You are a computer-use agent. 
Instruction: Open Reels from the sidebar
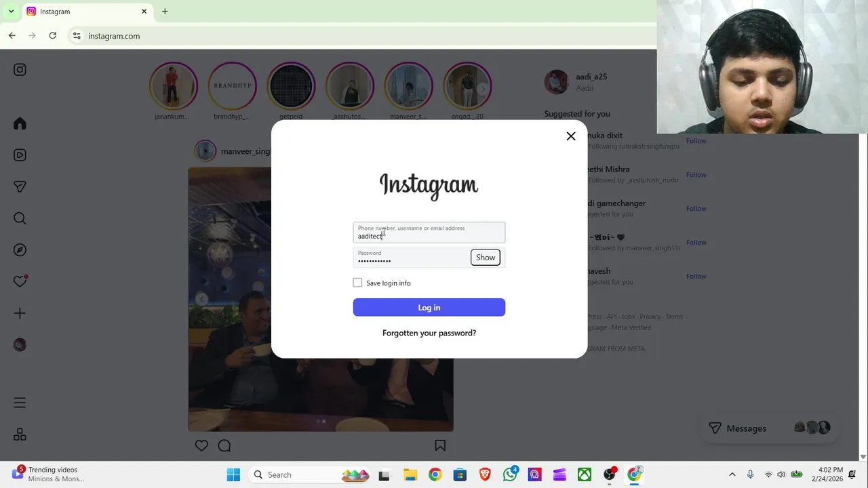click(20, 155)
